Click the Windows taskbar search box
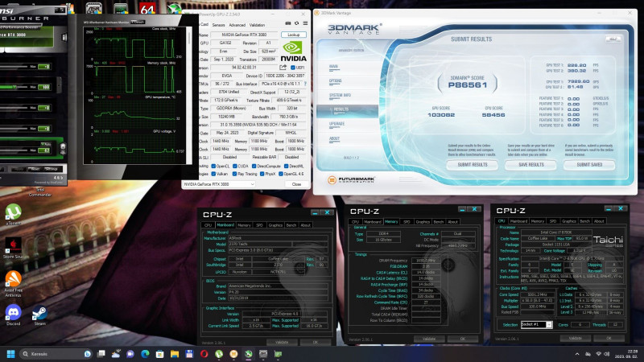Screen dimensions: 644x362 point(56,354)
